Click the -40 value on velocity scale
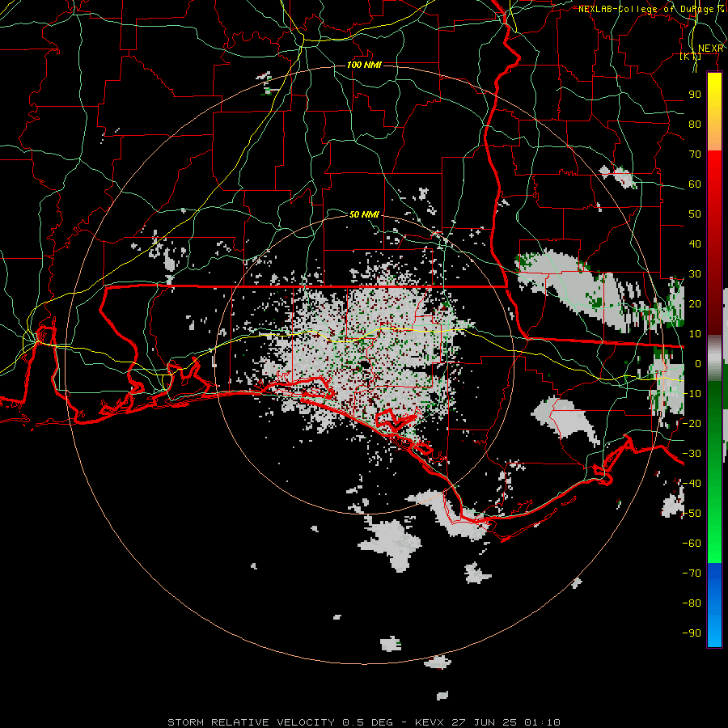Screen dimensions: 728x728 (692, 484)
